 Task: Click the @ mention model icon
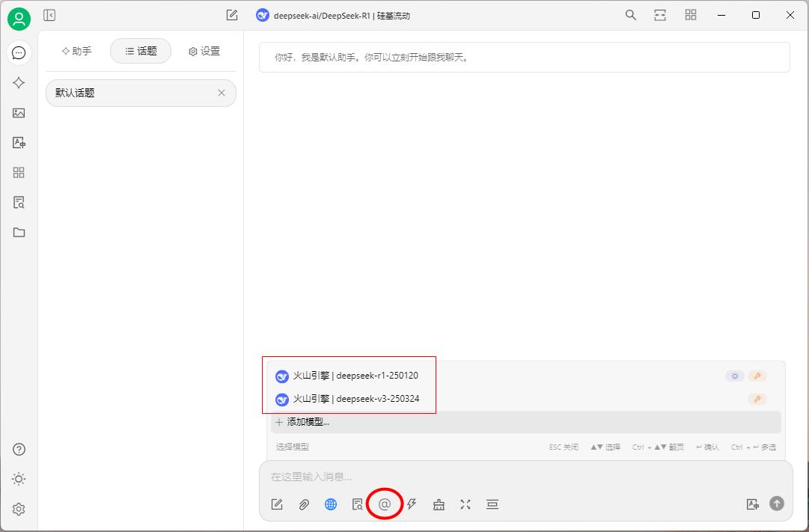point(385,504)
